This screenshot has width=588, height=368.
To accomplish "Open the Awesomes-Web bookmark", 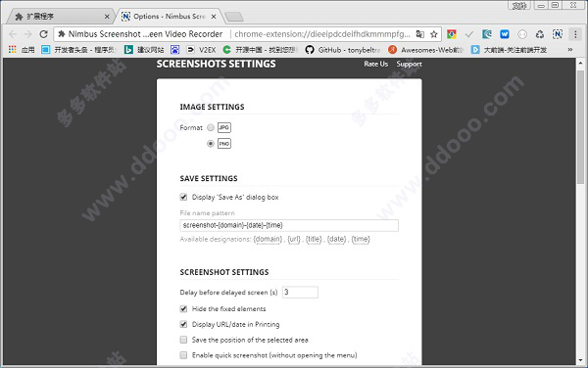I will [x=426, y=49].
